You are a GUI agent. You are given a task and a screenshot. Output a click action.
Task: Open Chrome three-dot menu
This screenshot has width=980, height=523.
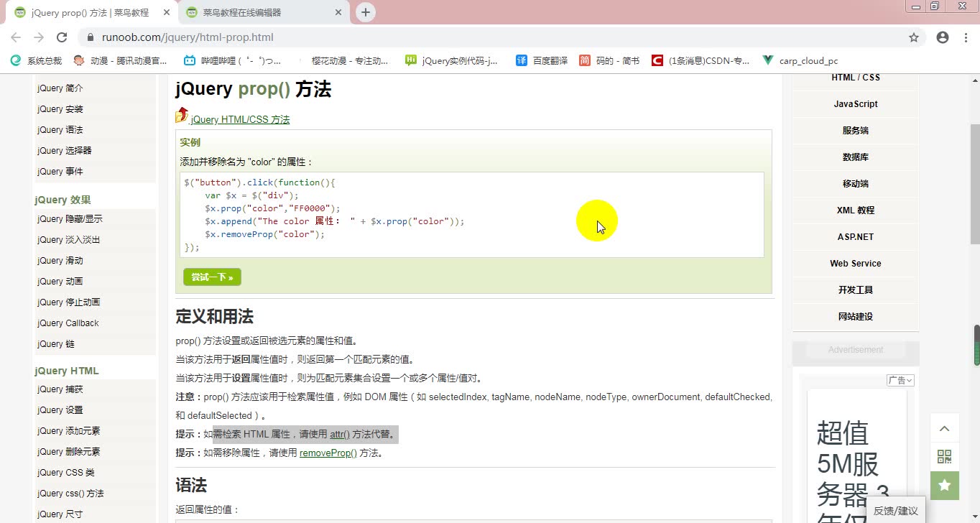tap(966, 37)
